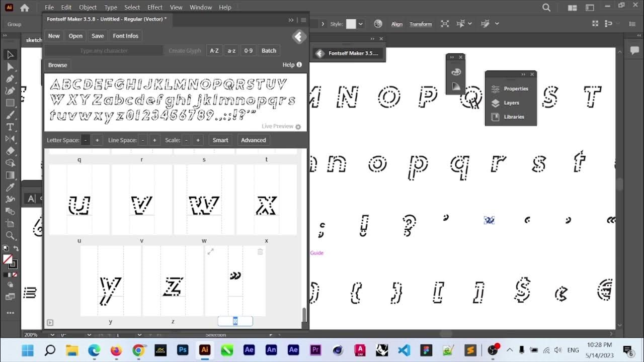Open Edit Toolbar three-dots icon
The image size is (644, 362).
[x=10, y=312]
